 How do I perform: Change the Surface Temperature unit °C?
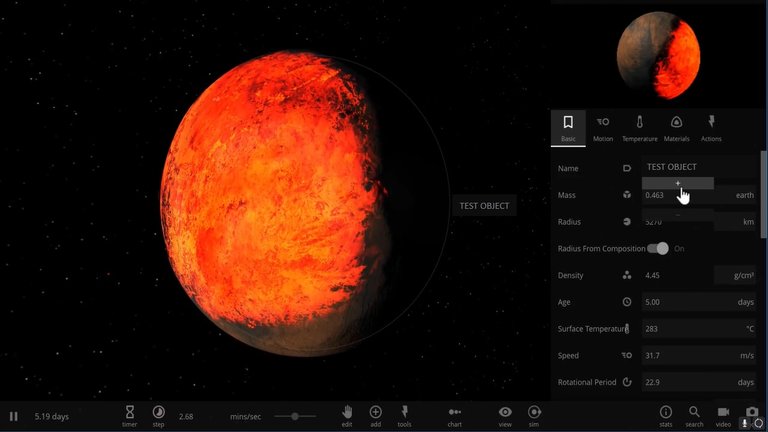[x=736, y=329]
